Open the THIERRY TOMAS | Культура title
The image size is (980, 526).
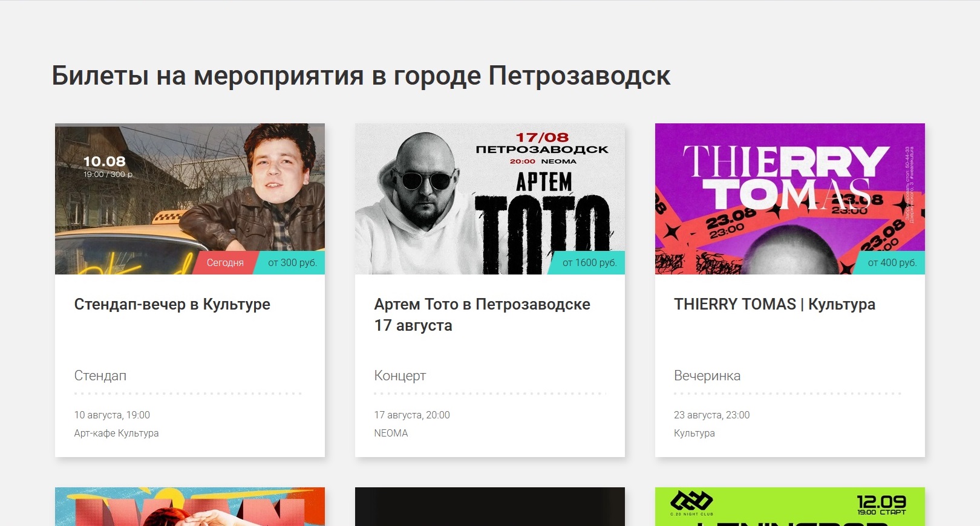(x=774, y=304)
